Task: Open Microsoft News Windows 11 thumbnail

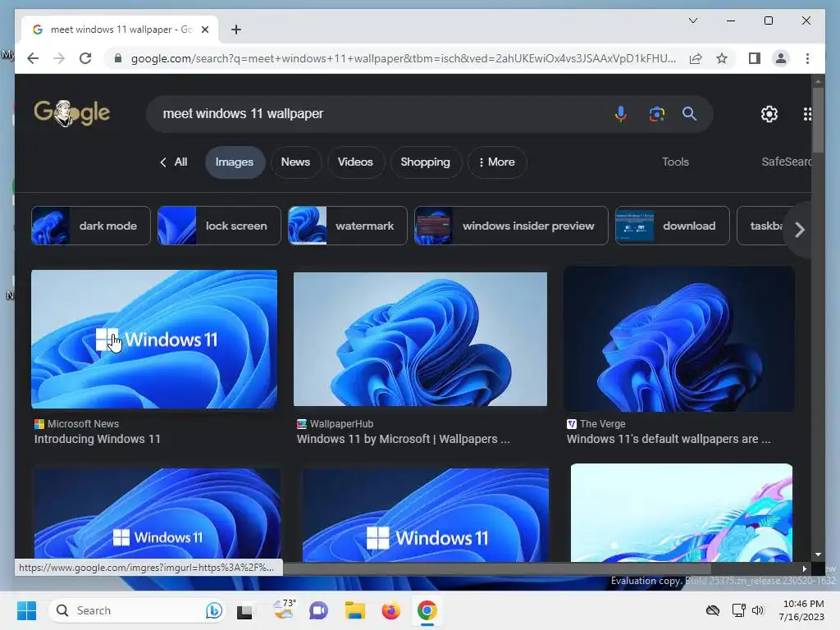Action: (154, 339)
